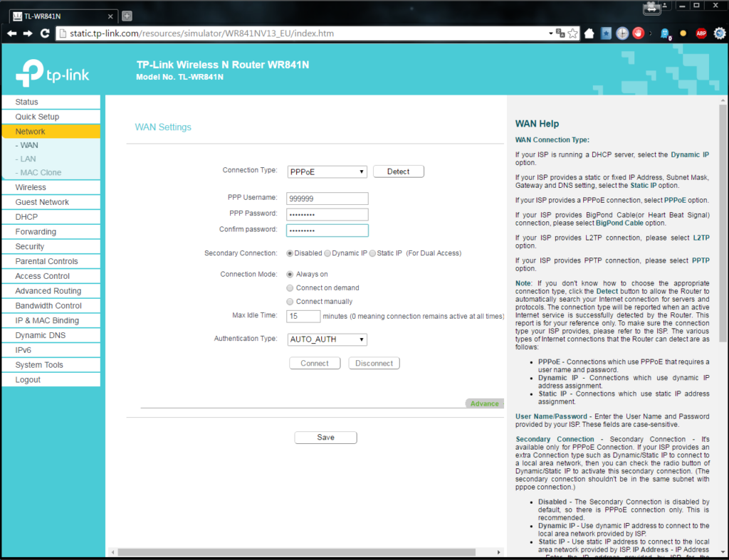Expand the Authentication Type dropdown

pos(327,339)
